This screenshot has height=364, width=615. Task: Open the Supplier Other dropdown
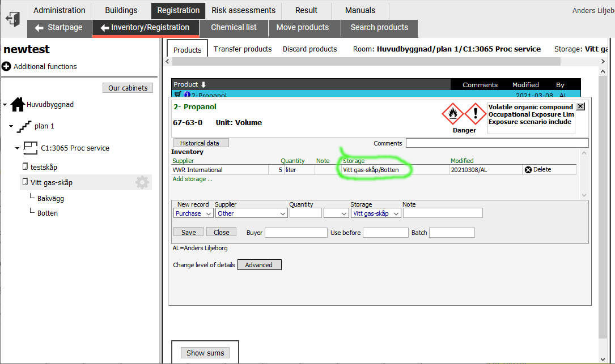coord(252,213)
